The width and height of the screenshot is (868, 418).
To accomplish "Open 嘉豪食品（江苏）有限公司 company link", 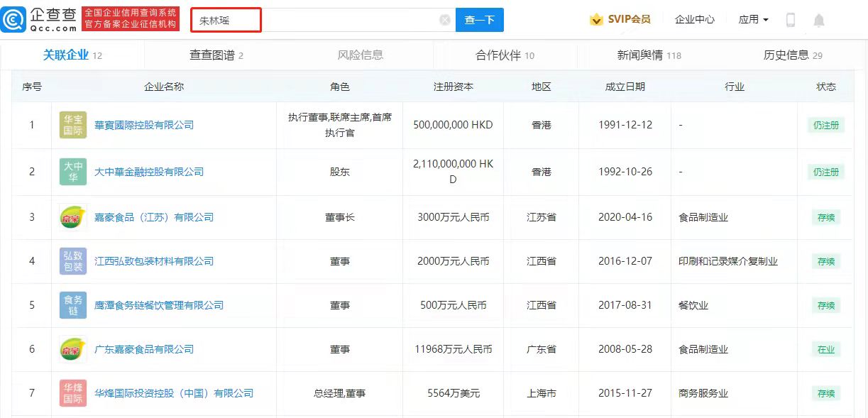I will [x=154, y=217].
